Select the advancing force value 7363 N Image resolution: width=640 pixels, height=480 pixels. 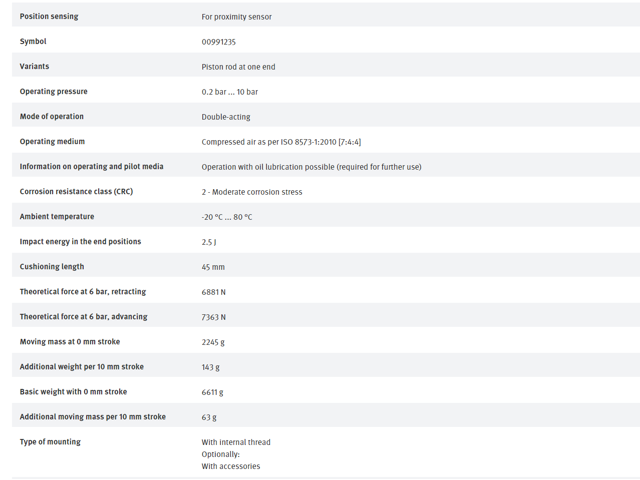(213, 317)
